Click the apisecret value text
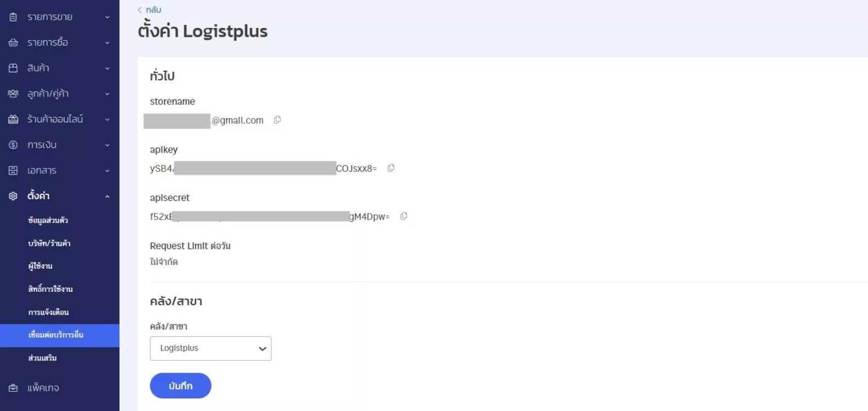The image size is (868, 411). coord(270,217)
